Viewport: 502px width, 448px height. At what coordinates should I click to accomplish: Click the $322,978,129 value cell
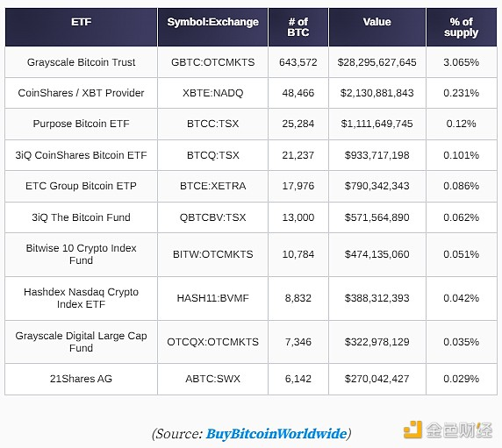(377, 342)
